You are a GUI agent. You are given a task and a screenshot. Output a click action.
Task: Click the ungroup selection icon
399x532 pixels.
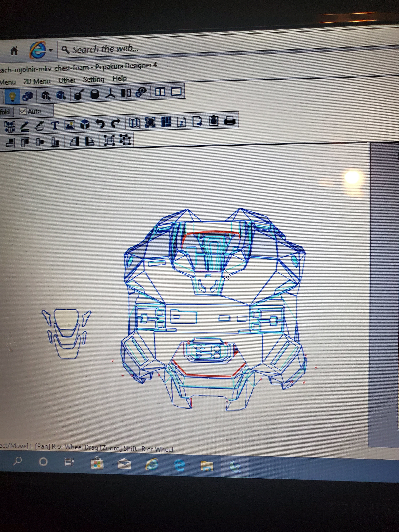pyautogui.click(x=125, y=140)
